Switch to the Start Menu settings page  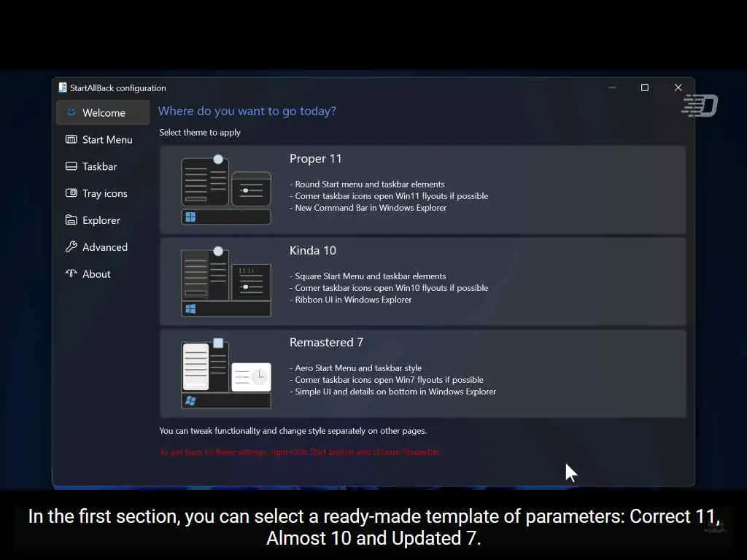tap(103, 139)
